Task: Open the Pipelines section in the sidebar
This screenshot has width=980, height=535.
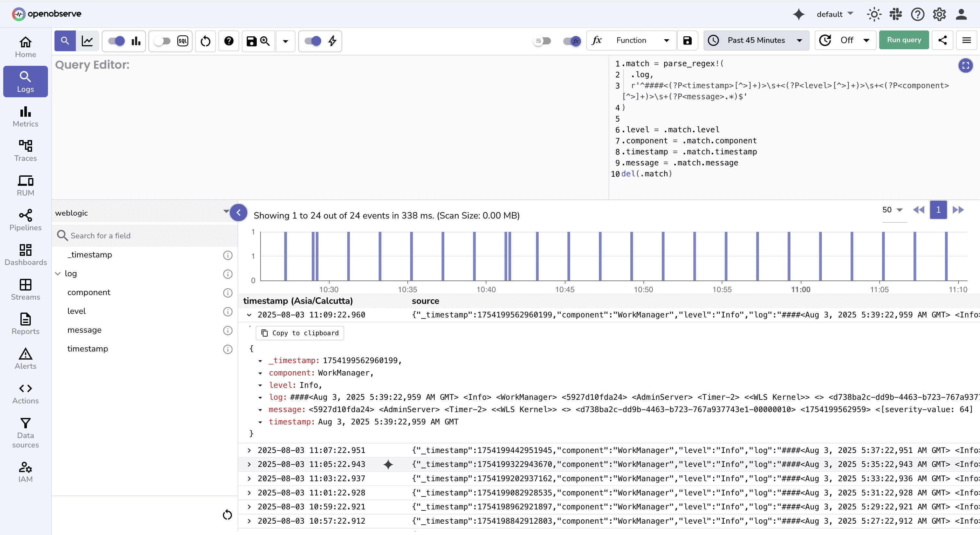Action: click(25, 221)
